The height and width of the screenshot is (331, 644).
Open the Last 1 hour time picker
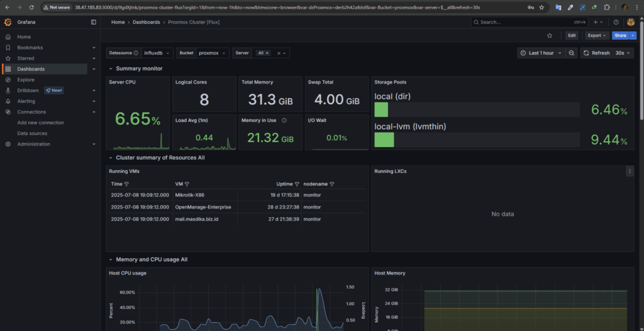click(541, 53)
